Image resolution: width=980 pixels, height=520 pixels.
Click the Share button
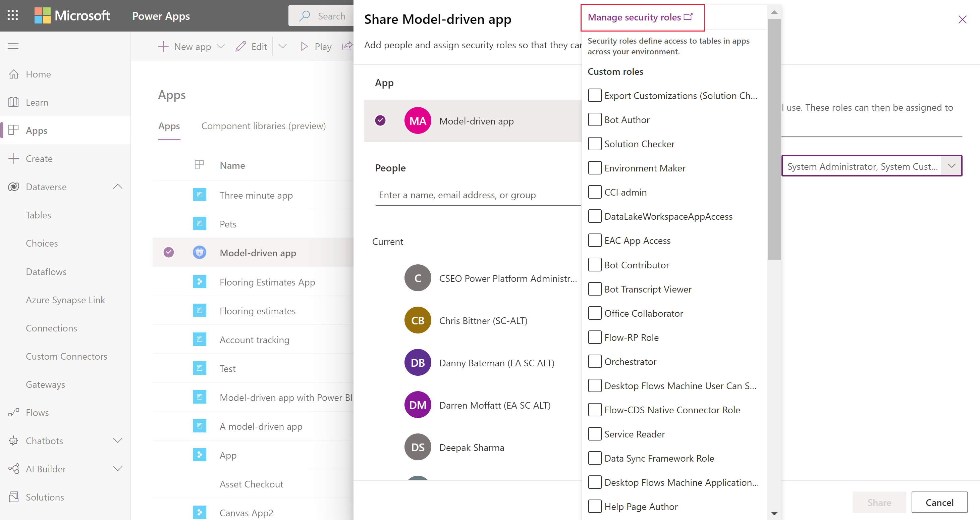(x=879, y=502)
